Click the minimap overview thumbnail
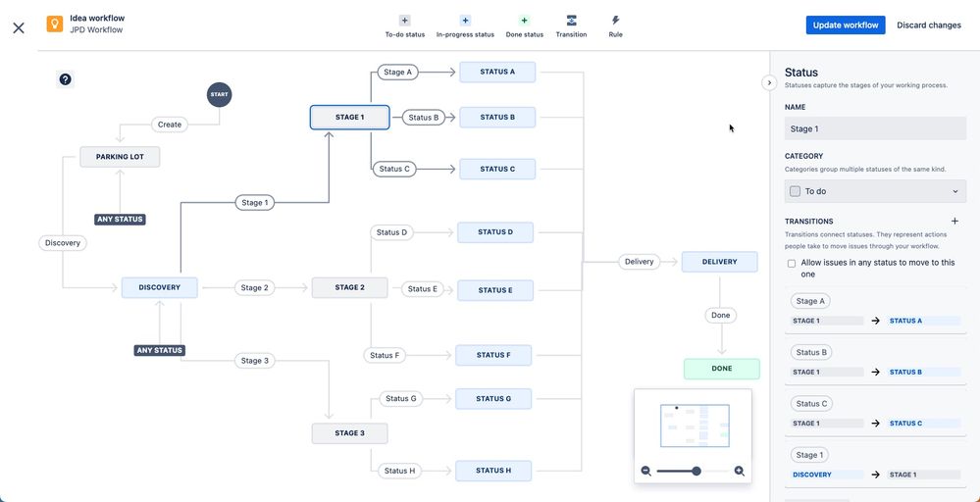 tap(695, 426)
